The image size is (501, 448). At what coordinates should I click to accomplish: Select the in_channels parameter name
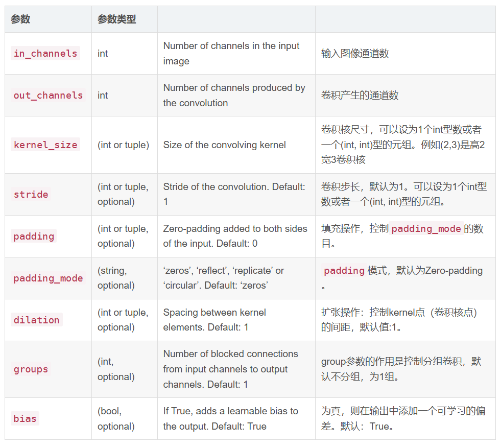tap(45, 53)
